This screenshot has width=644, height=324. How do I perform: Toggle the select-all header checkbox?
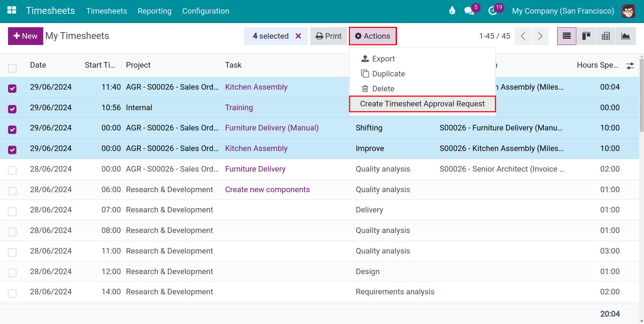12,68
